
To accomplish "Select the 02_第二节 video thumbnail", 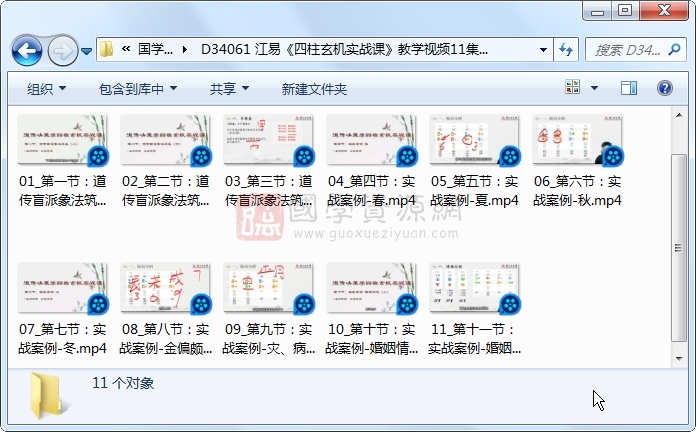I will (166, 140).
